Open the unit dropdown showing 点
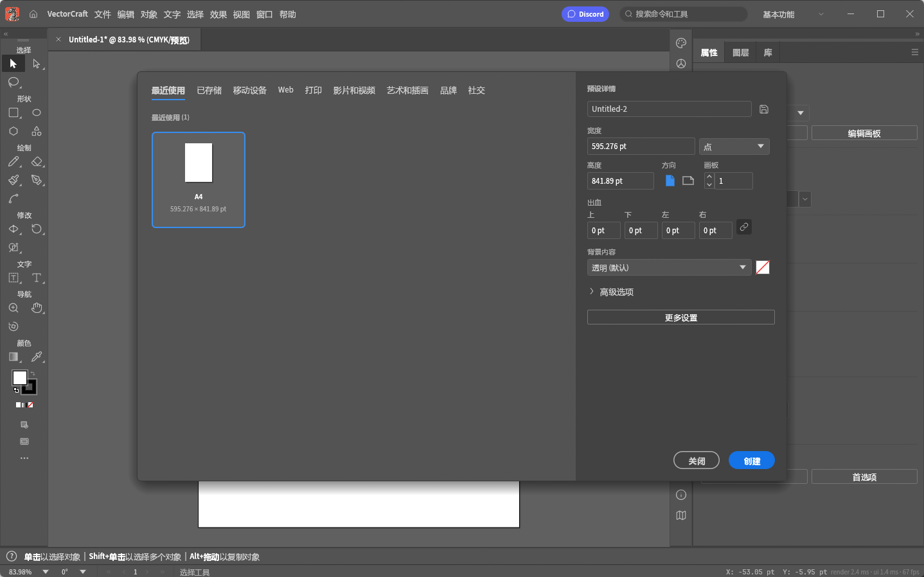The height and width of the screenshot is (577, 924). [734, 146]
